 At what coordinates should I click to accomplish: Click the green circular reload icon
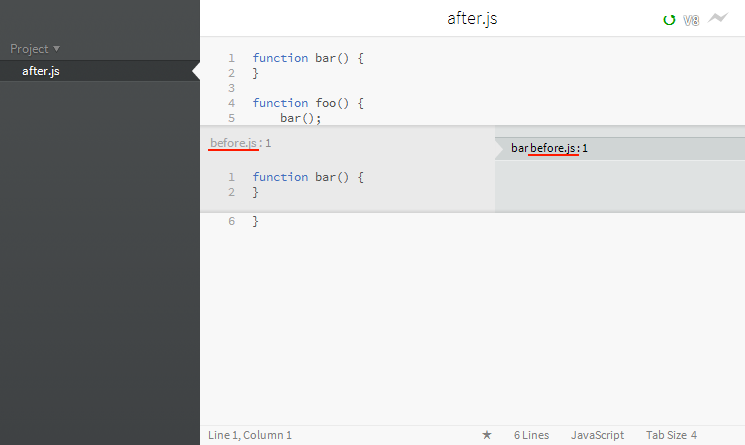[669, 20]
